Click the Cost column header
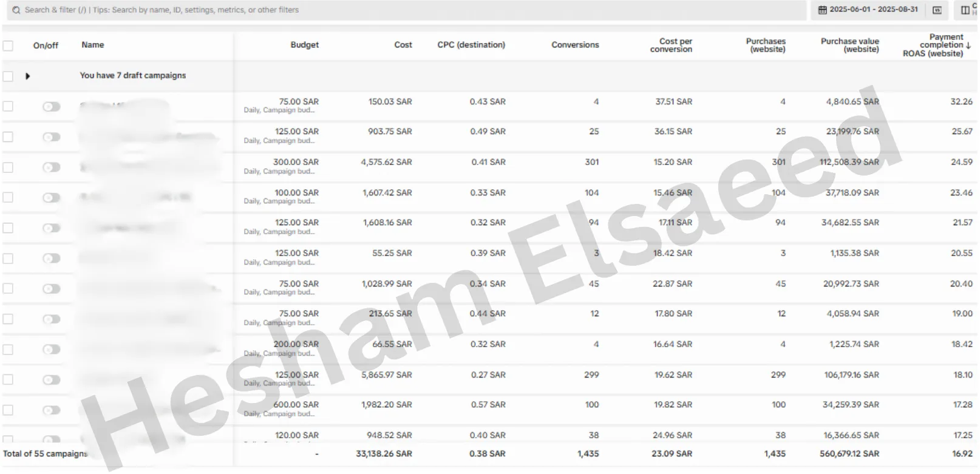The image size is (980, 474). tap(403, 45)
